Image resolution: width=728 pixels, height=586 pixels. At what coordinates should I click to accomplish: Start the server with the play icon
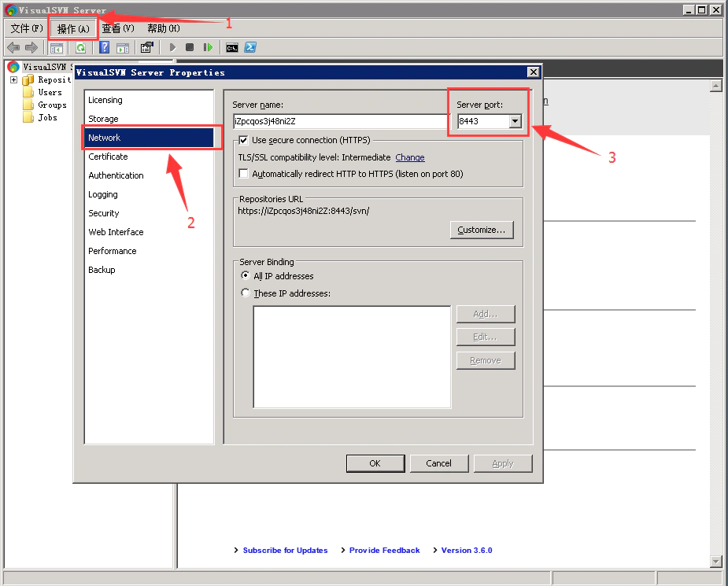172,47
